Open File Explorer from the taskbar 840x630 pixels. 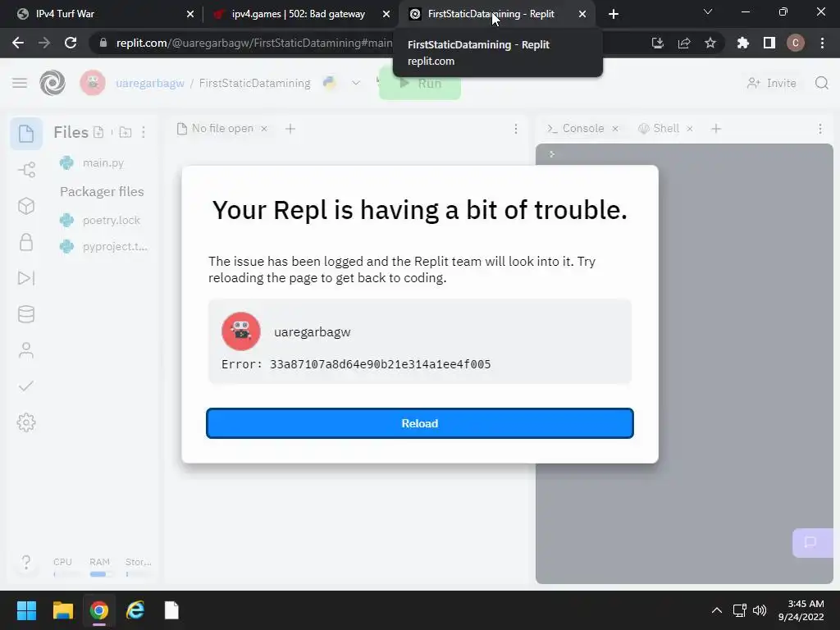tap(62, 610)
